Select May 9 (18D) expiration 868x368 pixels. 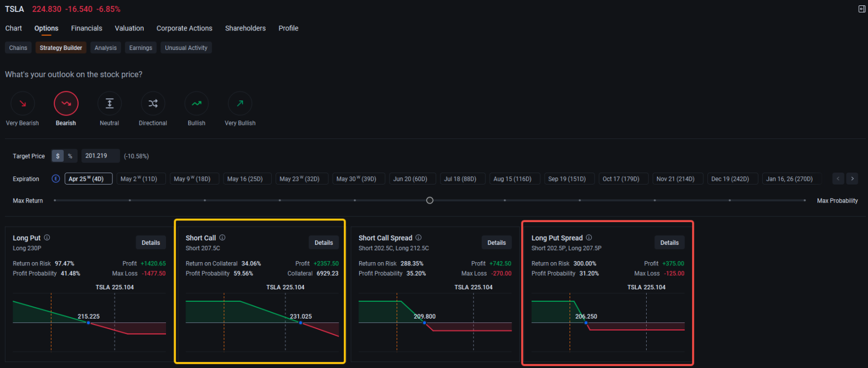click(194, 179)
